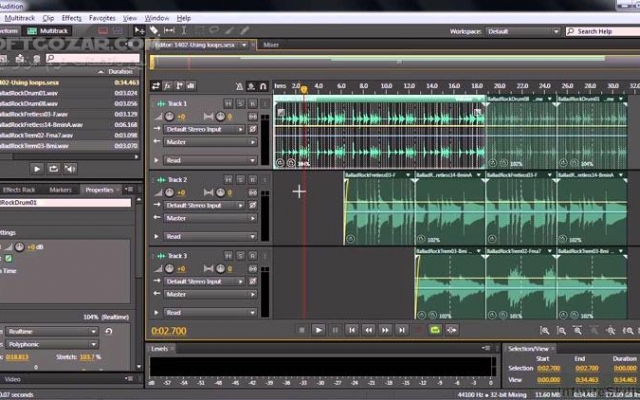The width and height of the screenshot is (640, 400).
Task: Switch to the Mixer tab
Action: (x=271, y=45)
